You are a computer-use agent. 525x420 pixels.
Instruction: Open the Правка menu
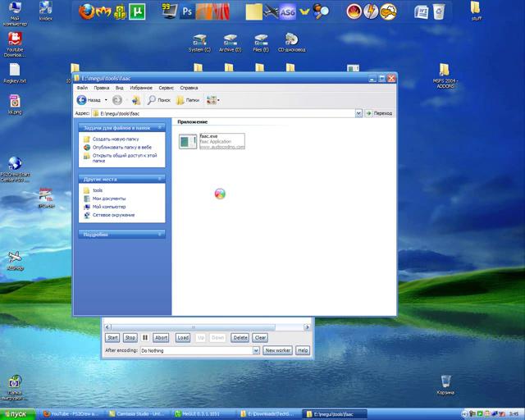point(102,88)
